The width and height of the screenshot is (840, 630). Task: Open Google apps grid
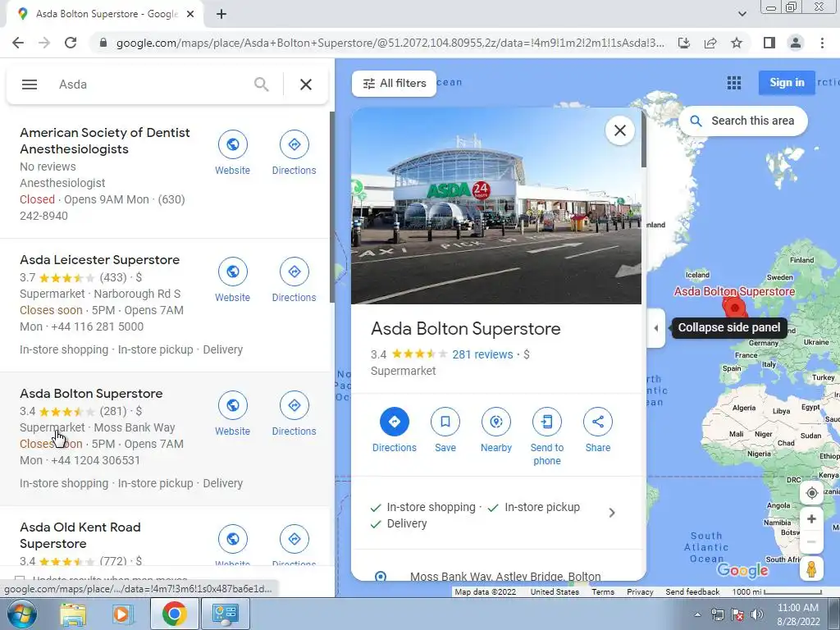coord(734,83)
